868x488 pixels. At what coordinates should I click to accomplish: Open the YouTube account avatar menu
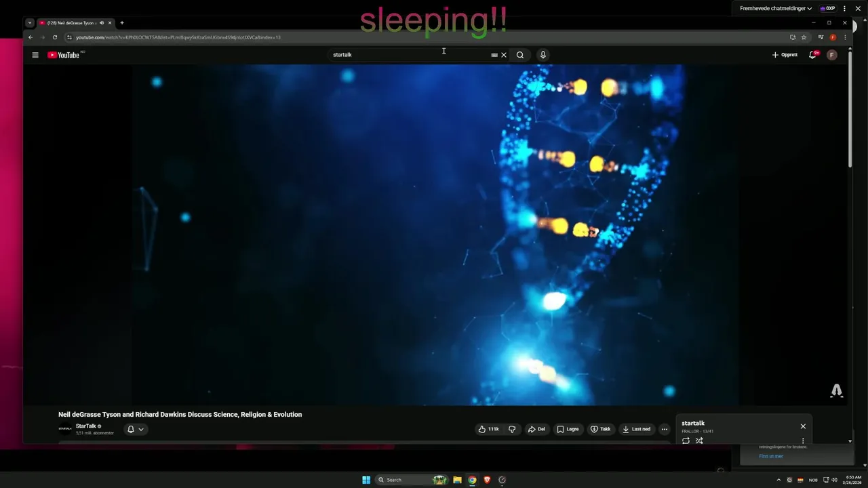pos(832,55)
